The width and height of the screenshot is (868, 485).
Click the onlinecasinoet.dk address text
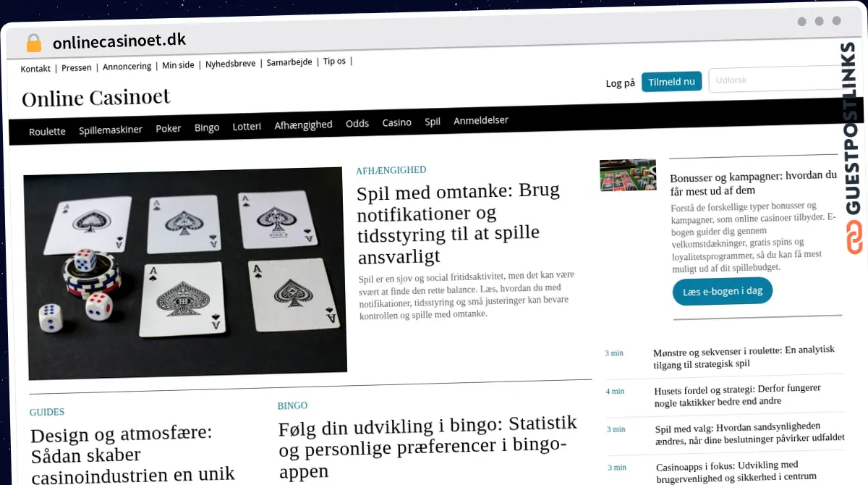pyautogui.click(x=119, y=41)
